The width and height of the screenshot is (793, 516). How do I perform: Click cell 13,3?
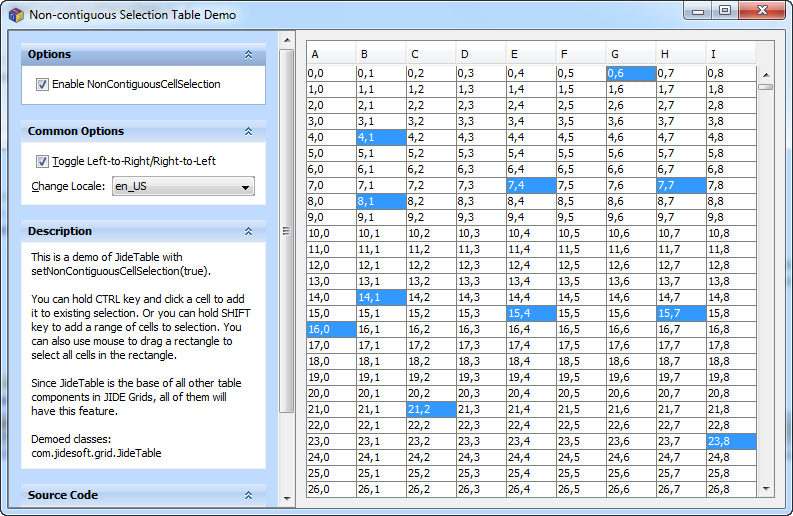[481, 282]
